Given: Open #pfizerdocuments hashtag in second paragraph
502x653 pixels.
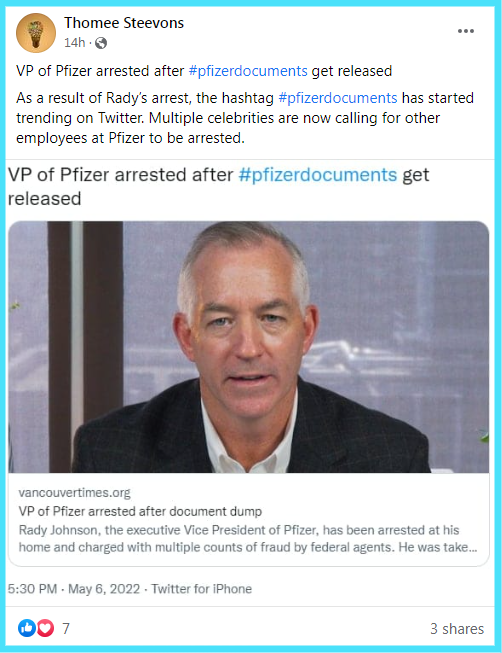Looking at the screenshot, I should click(337, 98).
